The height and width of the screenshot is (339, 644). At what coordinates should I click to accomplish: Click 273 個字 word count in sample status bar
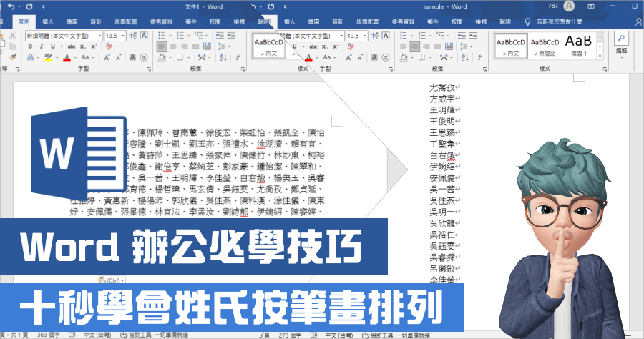click(x=290, y=335)
